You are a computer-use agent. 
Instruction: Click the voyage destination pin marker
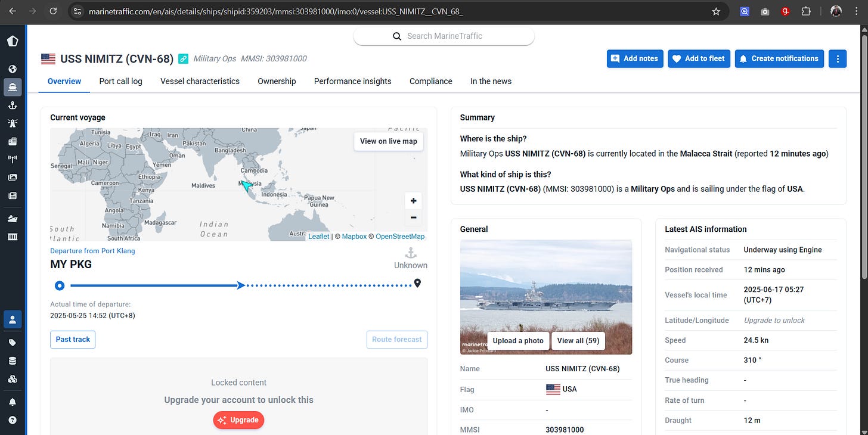pos(417,283)
